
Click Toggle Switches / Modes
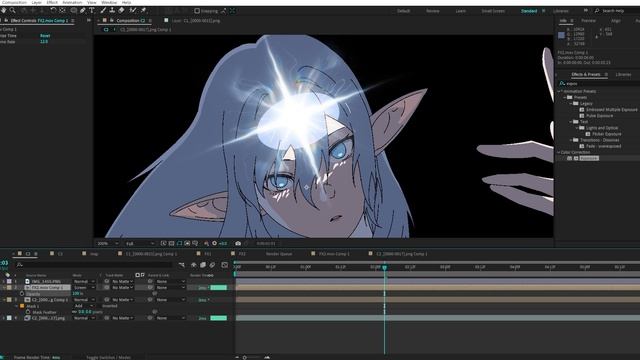point(109,358)
